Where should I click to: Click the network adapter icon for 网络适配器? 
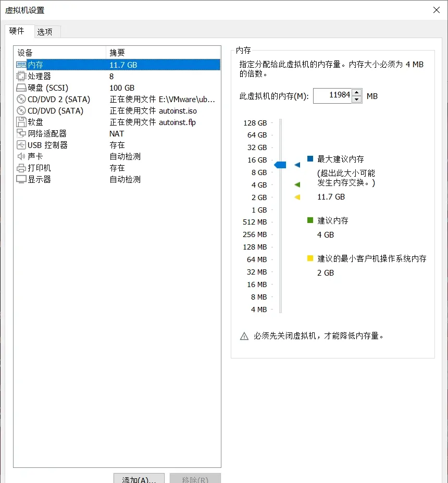[21, 133]
